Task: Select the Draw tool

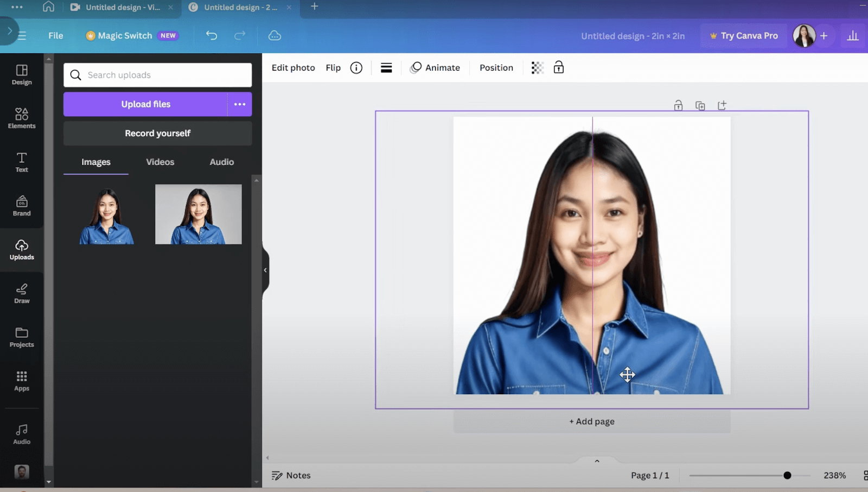Action: pos(22,293)
